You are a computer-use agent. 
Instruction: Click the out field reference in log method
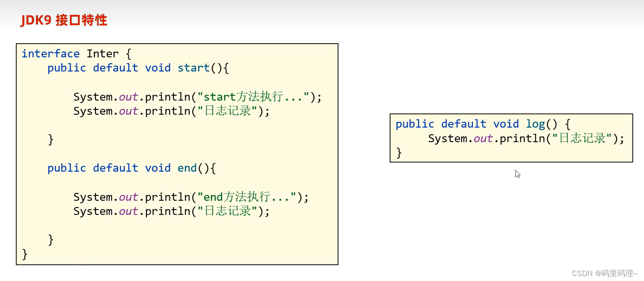[482, 138]
